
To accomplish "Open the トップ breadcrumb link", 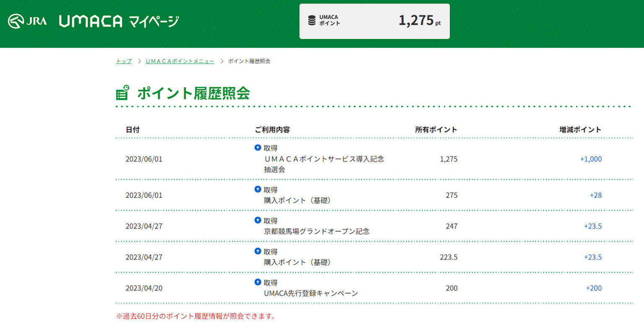I will (x=123, y=61).
